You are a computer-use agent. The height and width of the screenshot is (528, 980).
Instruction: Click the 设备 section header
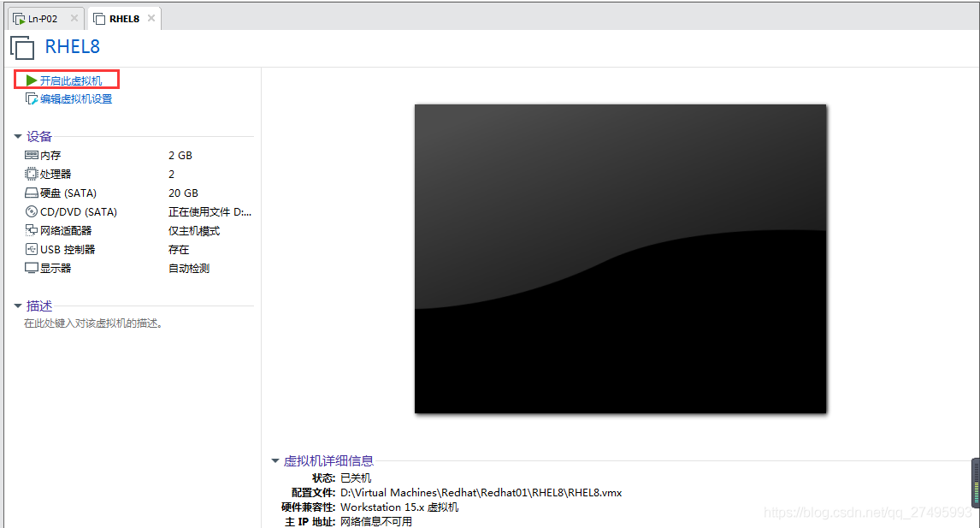[x=38, y=136]
